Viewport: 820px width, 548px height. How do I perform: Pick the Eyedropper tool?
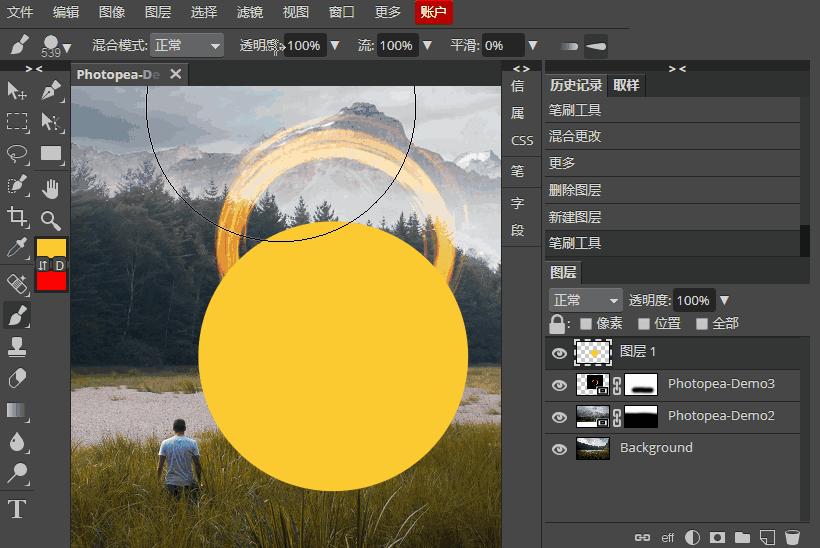point(17,248)
